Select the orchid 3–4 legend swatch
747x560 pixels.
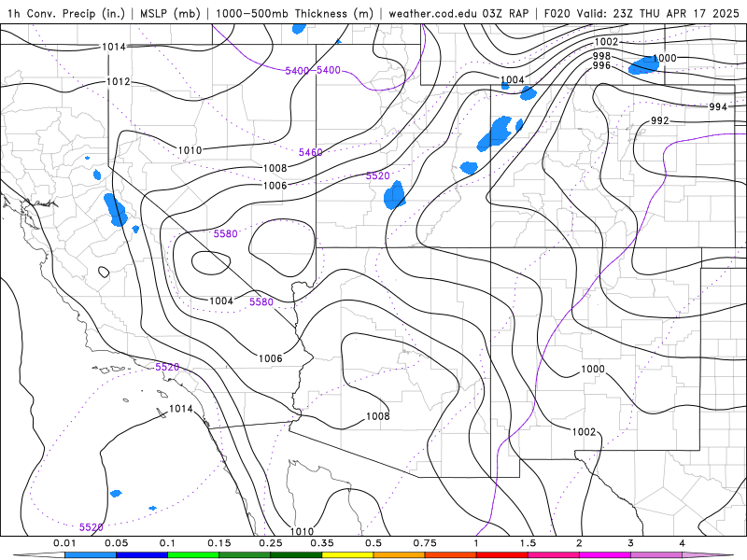click(656, 555)
